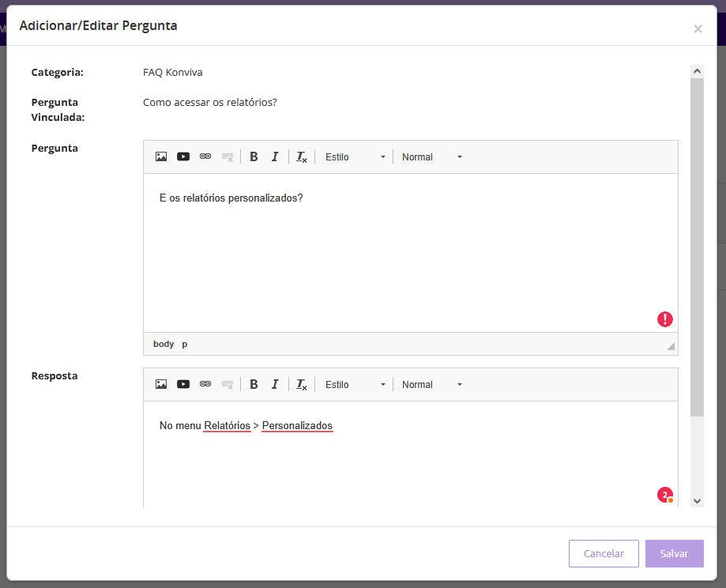The height and width of the screenshot is (588, 726).
Task: Insert image in Resposta editor toolbar
Action: 161,384
